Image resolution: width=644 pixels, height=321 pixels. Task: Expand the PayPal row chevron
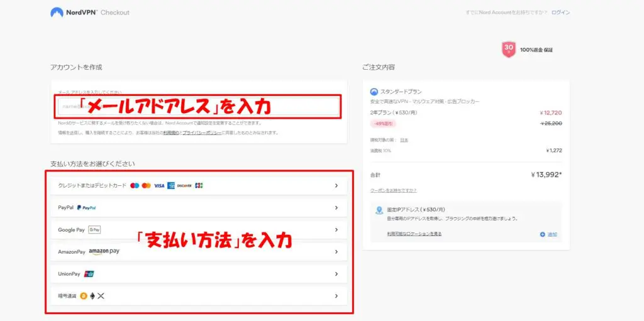[x=336, y=208]
